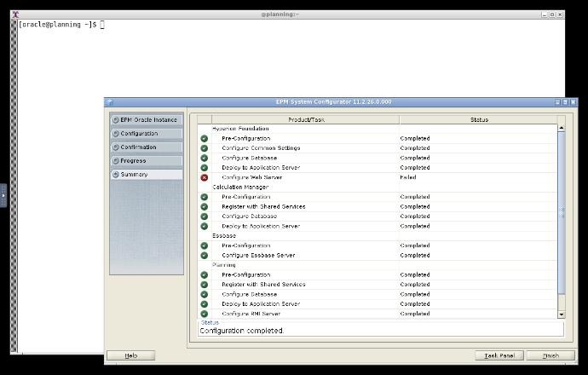Click the Finish button

[551, 355]
